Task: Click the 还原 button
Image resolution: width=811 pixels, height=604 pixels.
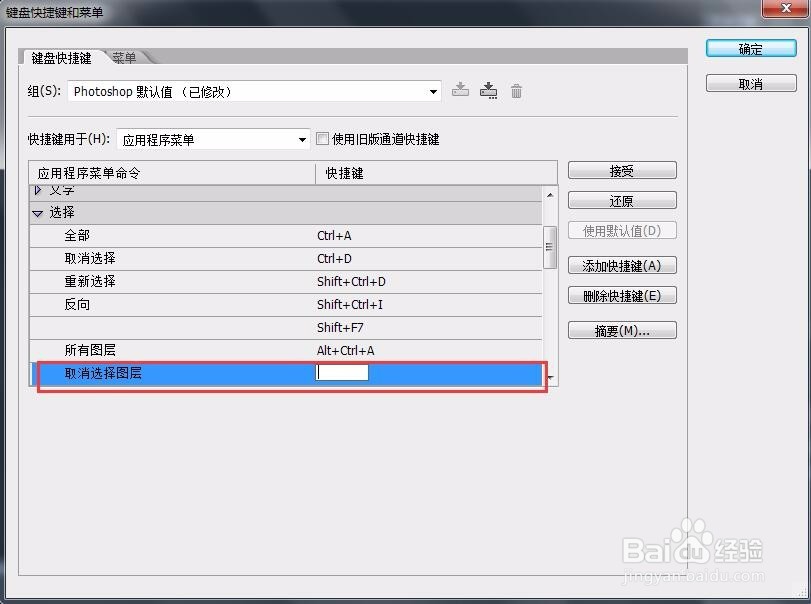Action: [622, 200]
